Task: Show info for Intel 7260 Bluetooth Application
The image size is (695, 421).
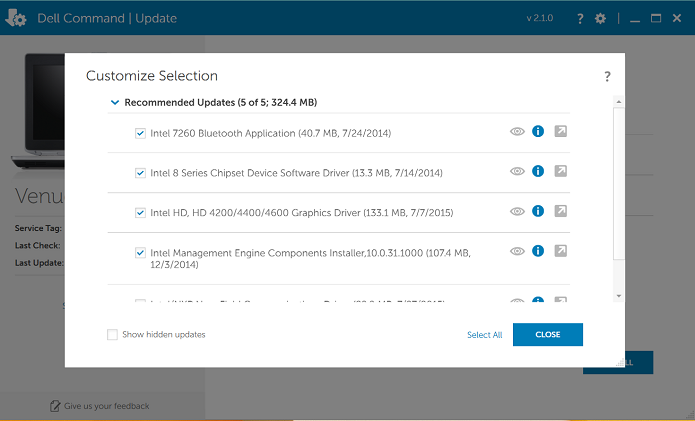Action: coord(538,131)
